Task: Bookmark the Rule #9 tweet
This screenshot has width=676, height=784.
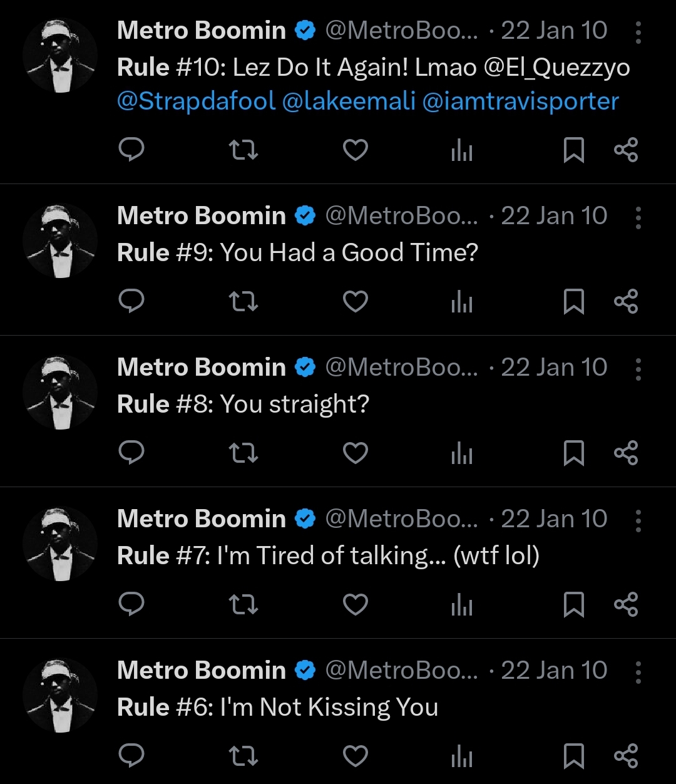Action: [x=574, y=302]
